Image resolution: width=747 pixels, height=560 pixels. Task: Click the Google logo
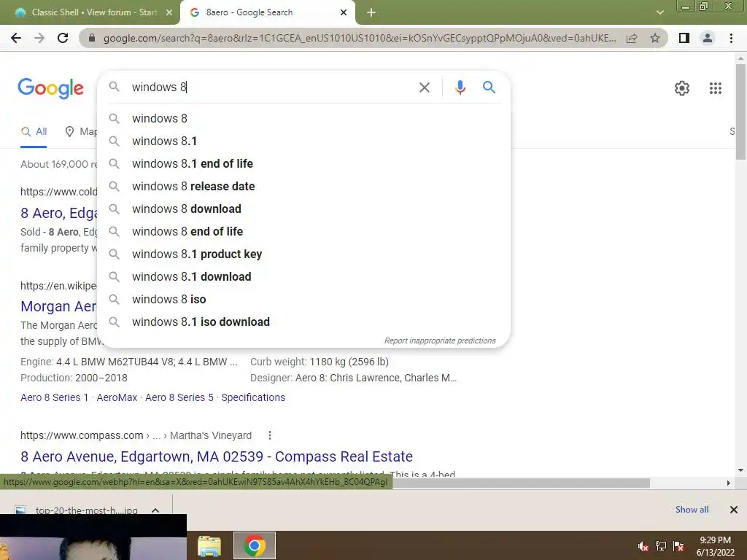click(50, 88)
